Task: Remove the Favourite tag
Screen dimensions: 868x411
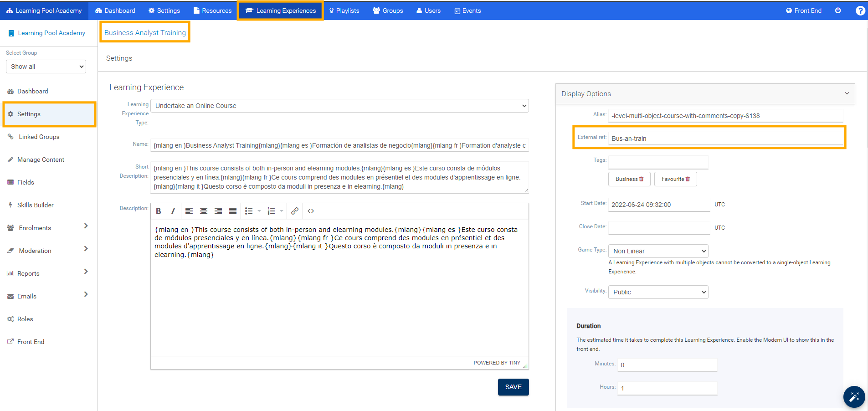Action: (688, 179)
